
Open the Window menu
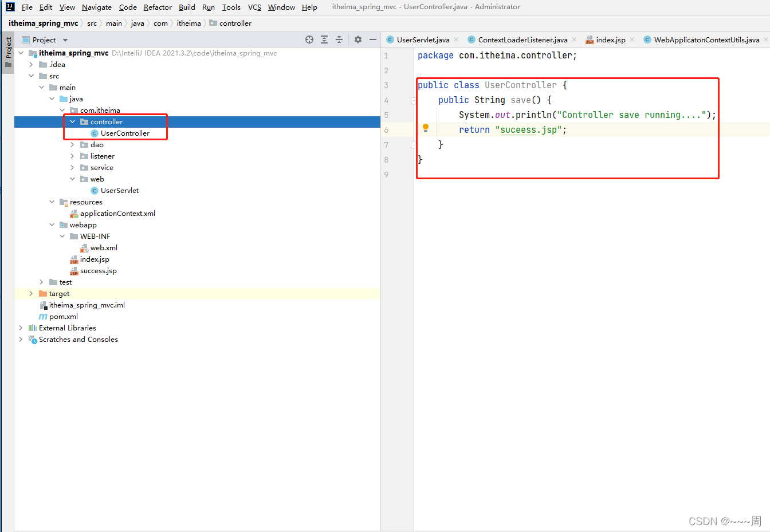281,7
